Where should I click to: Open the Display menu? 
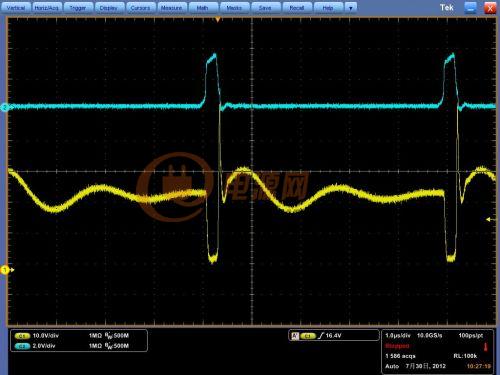tap(109, 7)
